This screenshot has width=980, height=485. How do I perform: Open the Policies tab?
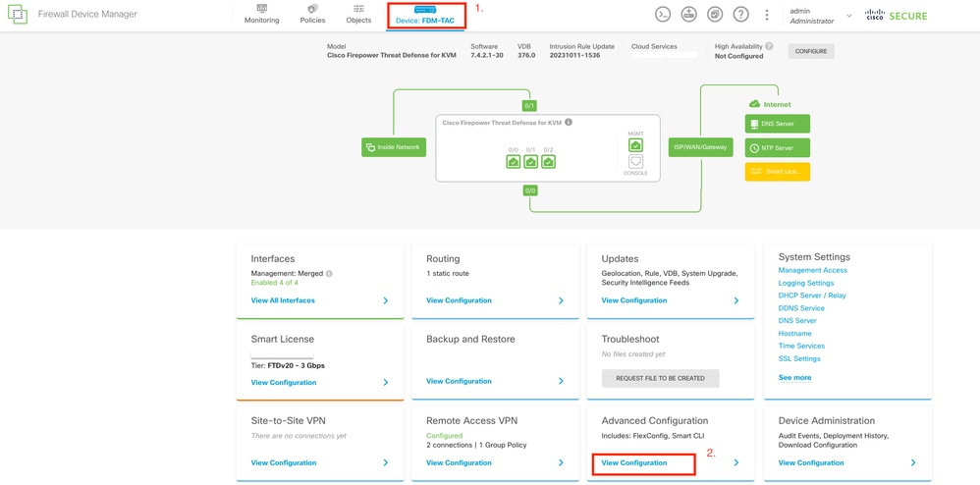[312, 15]
